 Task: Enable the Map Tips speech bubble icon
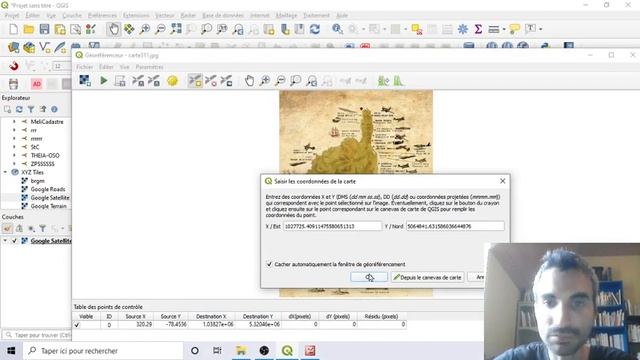click(515, 29)
